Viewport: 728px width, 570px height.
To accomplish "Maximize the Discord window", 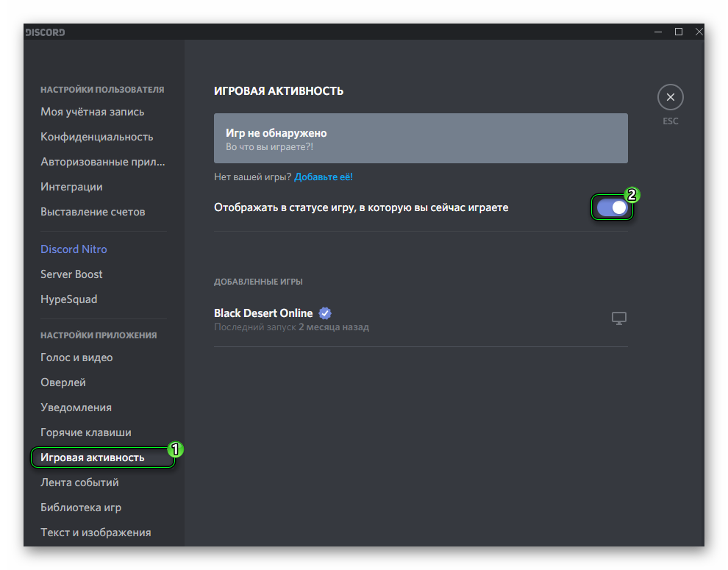I will click(678, 32).
